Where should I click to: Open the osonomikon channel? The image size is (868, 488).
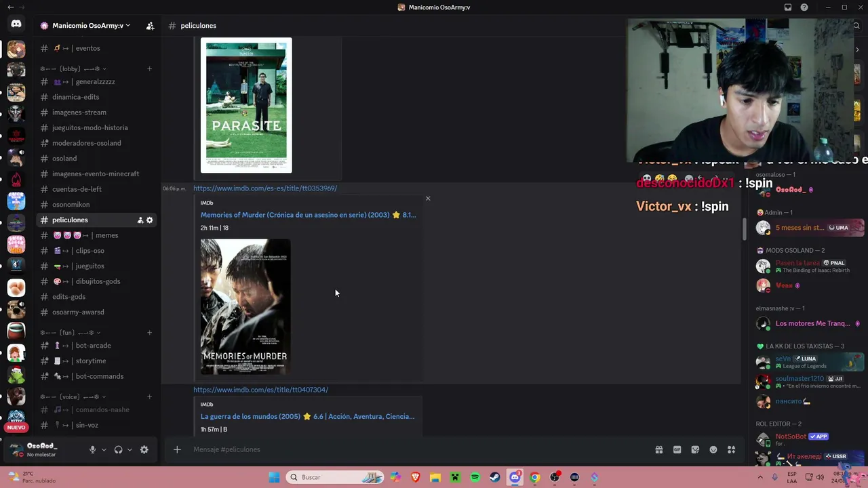[96, 205]
